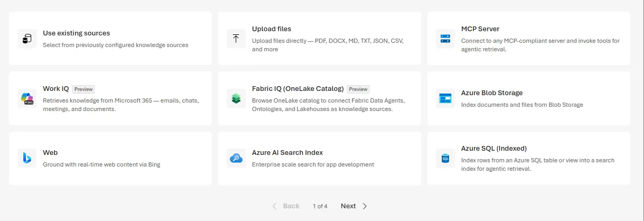
Task: Click the Bing Web icon
Action: pos(27,158)
